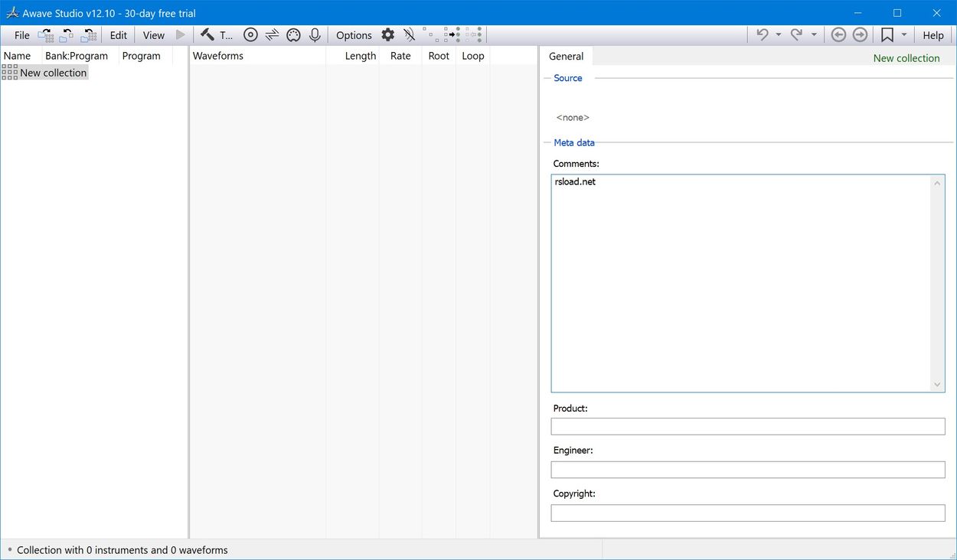957x560 pixels.
Task: Click the Comments scrollbar up arrow
Action: (x=938, y=182)
